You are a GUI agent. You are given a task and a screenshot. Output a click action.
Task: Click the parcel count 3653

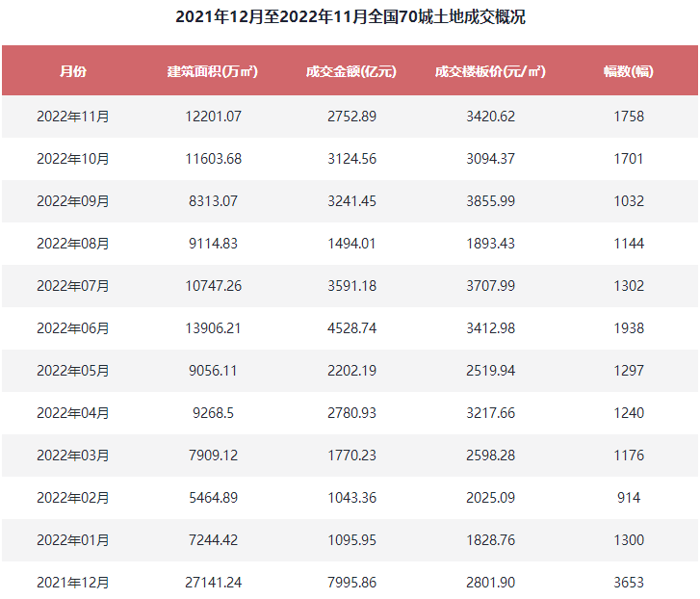[x=629, y=583]
